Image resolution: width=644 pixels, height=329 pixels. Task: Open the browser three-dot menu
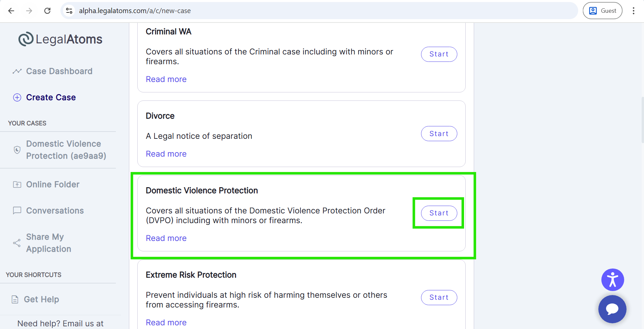[634, 11]
